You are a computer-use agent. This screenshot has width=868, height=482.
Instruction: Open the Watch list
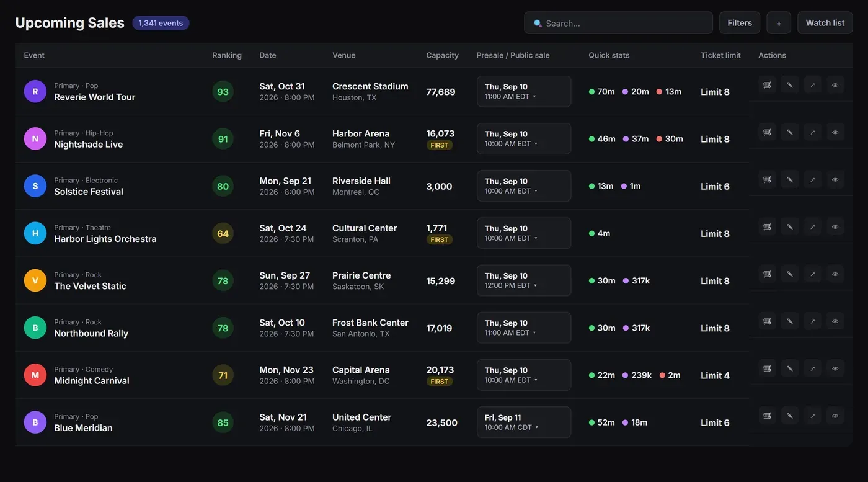825,23
